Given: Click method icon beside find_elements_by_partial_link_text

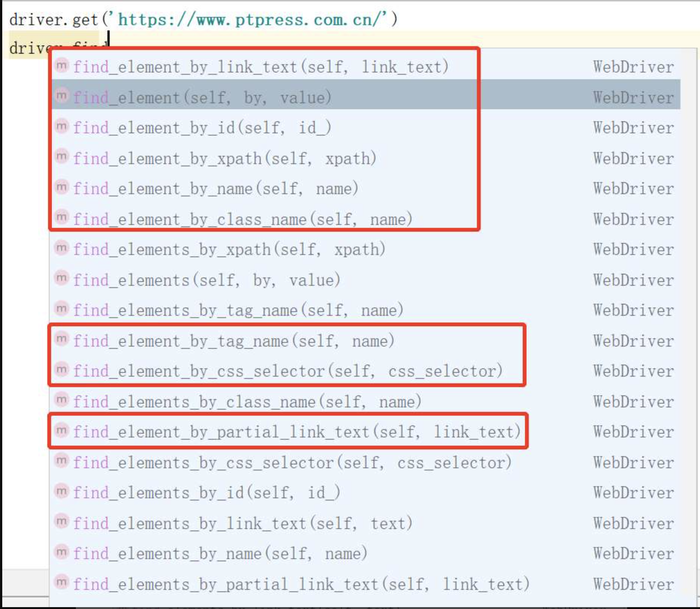Looking at the screenshot, I should point(62,582).
